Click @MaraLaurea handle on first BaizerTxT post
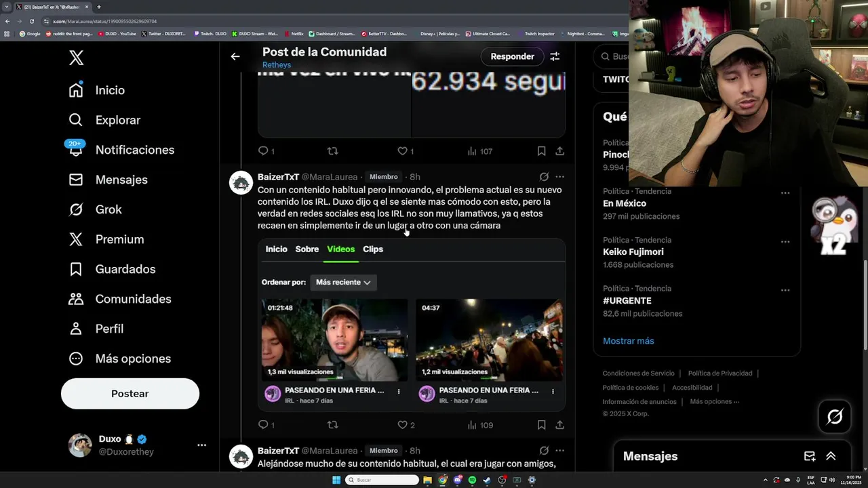 [x=330, y=177]
